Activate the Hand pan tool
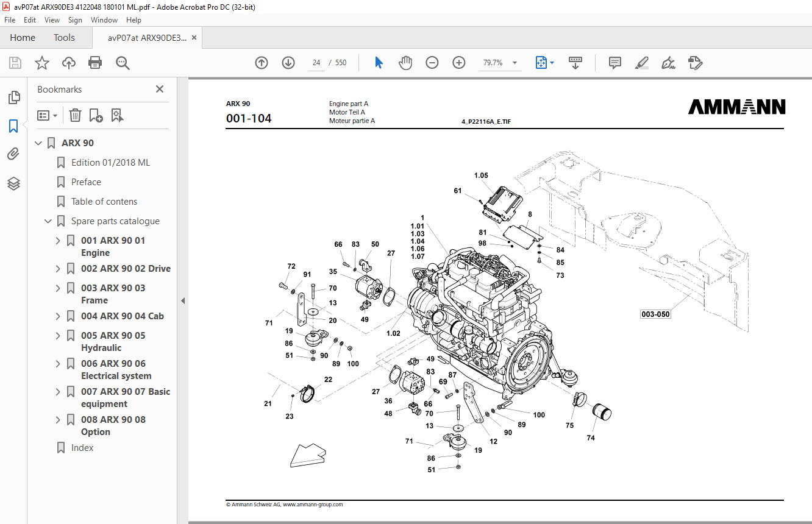 click(x=405, y=63)
